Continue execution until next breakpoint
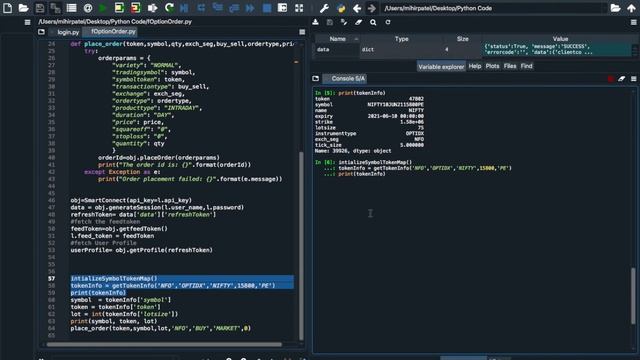This screenshot has height=360, width=640. 250,8
